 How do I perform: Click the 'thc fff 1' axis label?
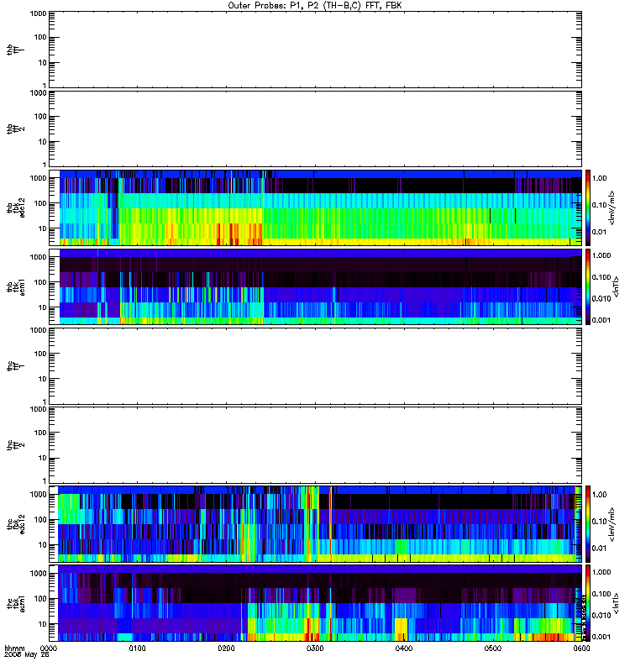[x=15, y=366]
